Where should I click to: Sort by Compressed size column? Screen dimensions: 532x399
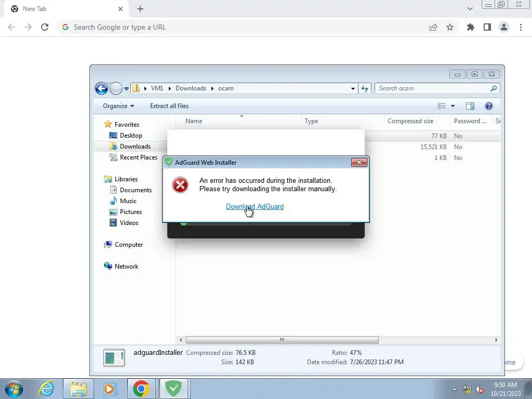[x=418, y=121]
